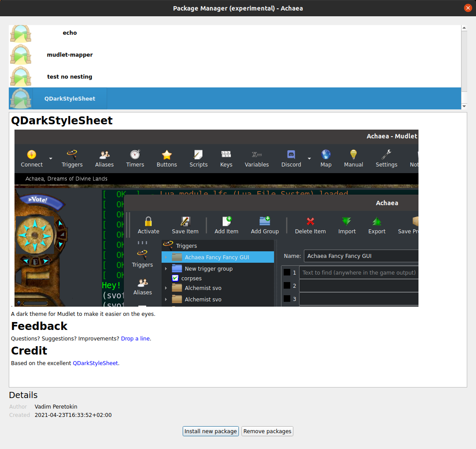
Task: Click sidebar Triggers icon in preview editor
Action: (x=142, y=254)
